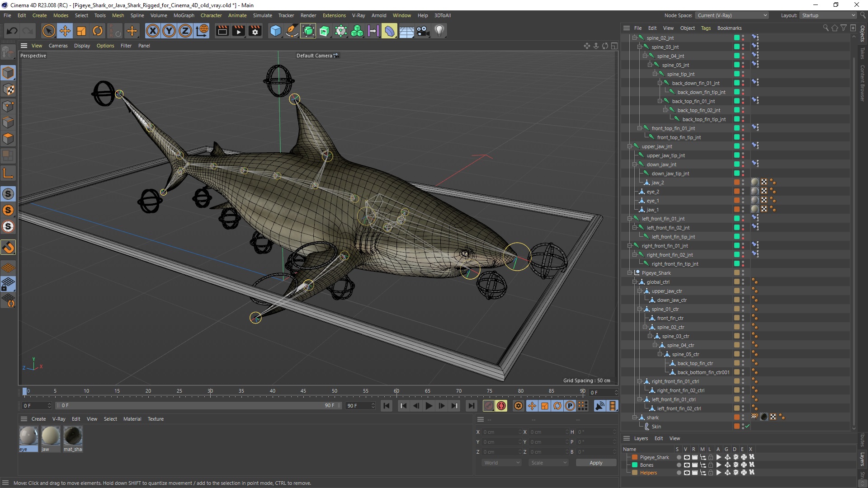Select the Skin deformer in tree
The width and height of the screenshot is (868, 488).
coord(656,427)
